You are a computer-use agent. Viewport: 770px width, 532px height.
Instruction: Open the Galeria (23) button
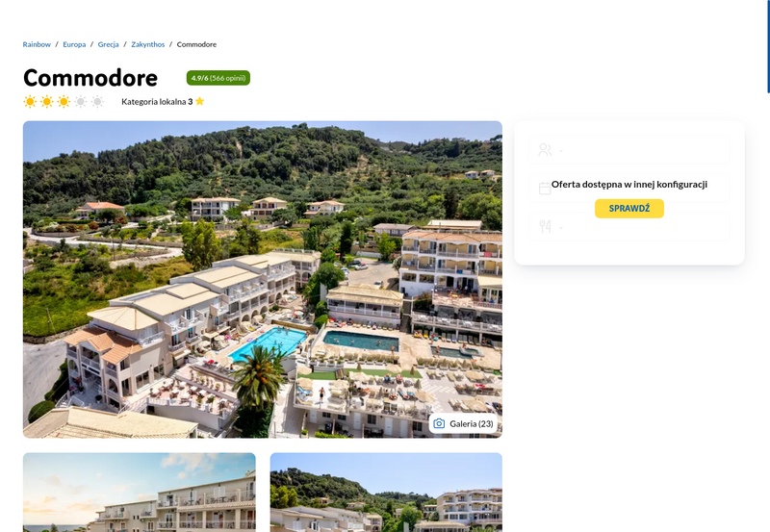coord(463,423)
